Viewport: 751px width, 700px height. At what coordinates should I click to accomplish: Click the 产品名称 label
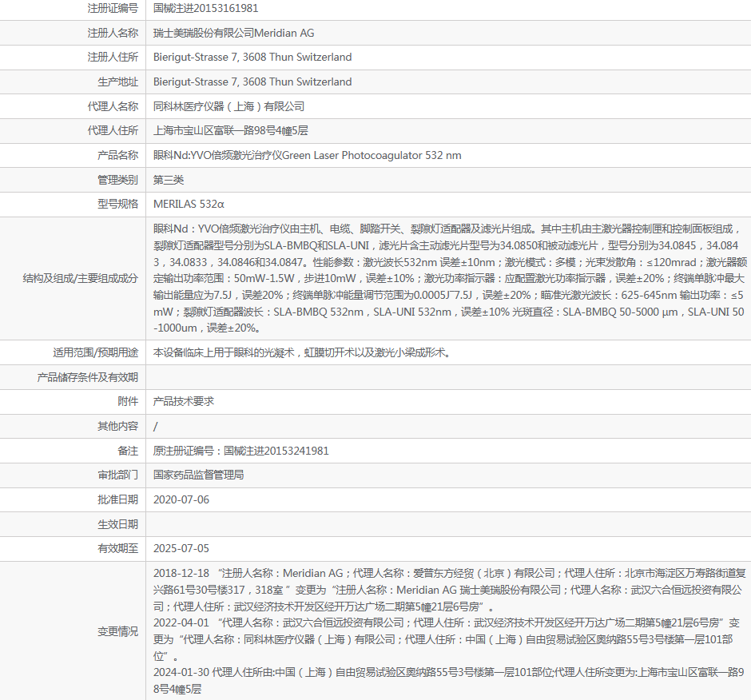(117, 155)
